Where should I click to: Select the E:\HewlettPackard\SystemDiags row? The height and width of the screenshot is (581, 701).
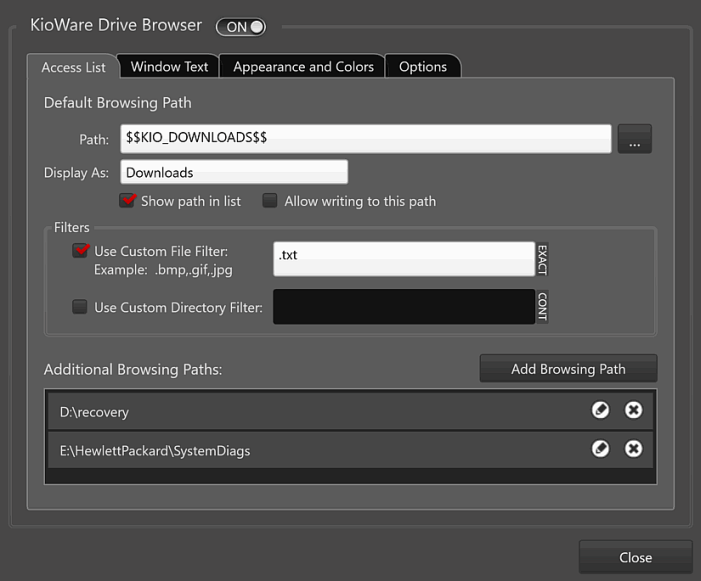350,450
